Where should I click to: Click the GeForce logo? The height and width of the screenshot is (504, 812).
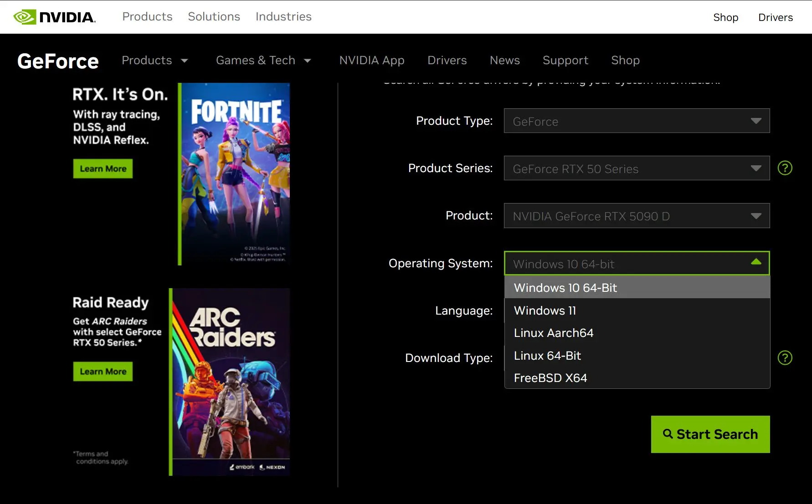pos(58,61)
